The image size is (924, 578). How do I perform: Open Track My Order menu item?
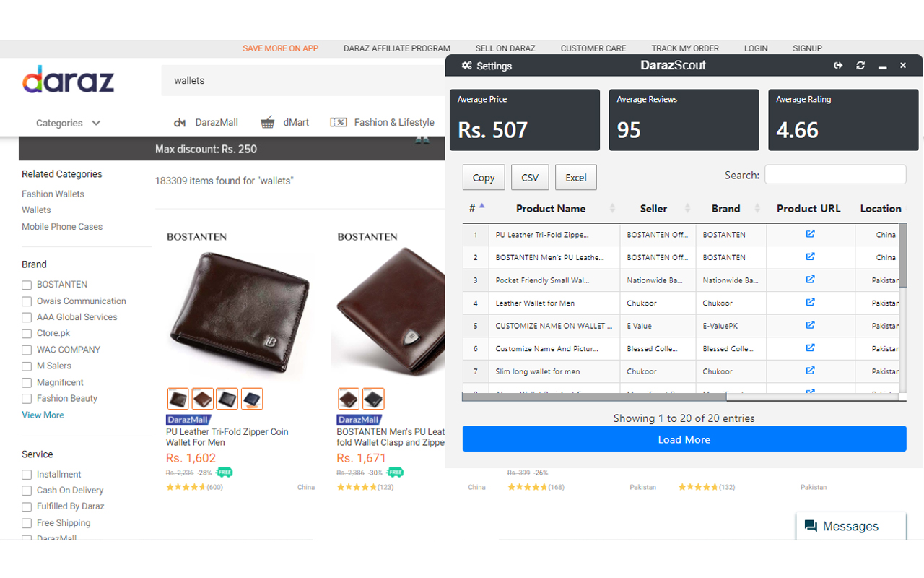(685, 48)
